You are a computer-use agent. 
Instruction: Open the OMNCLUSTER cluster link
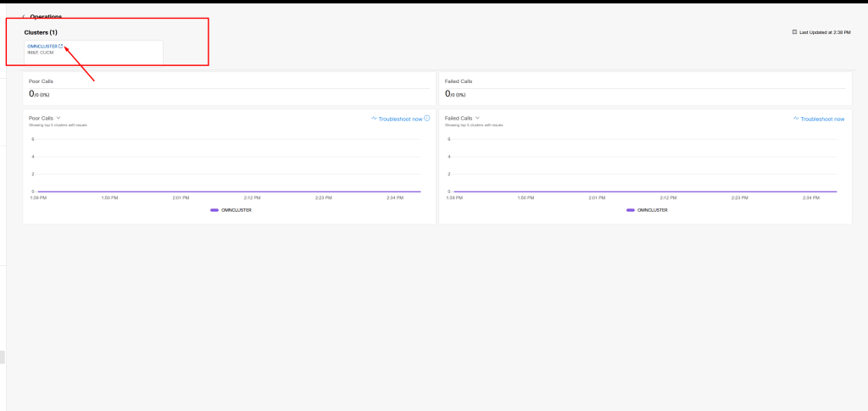[42, 46]
